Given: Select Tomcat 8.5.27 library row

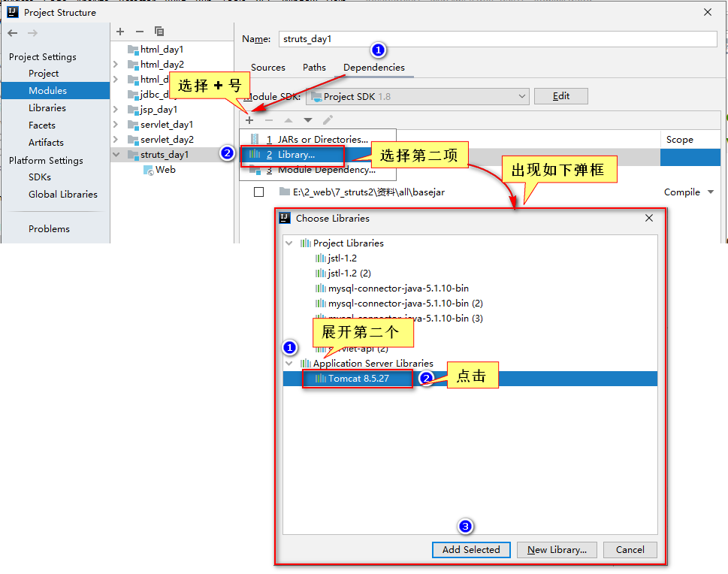Looking at the screenshot, I should coord(470,379).
